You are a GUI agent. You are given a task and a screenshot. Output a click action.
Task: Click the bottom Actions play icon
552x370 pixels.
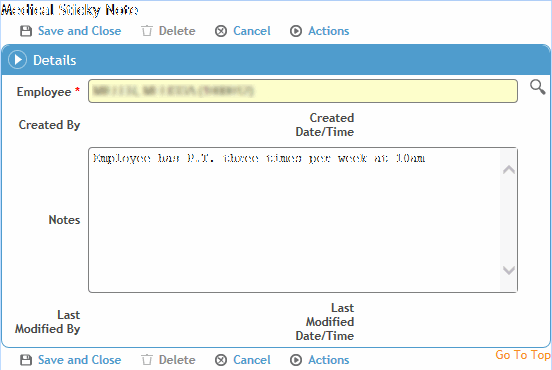[x=296, y=360]
